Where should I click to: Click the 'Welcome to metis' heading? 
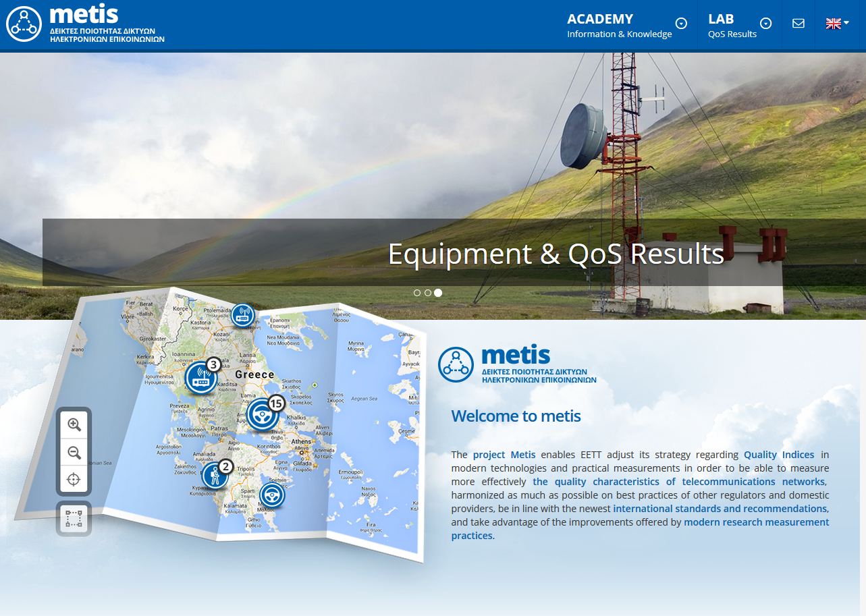click(516, 416)
